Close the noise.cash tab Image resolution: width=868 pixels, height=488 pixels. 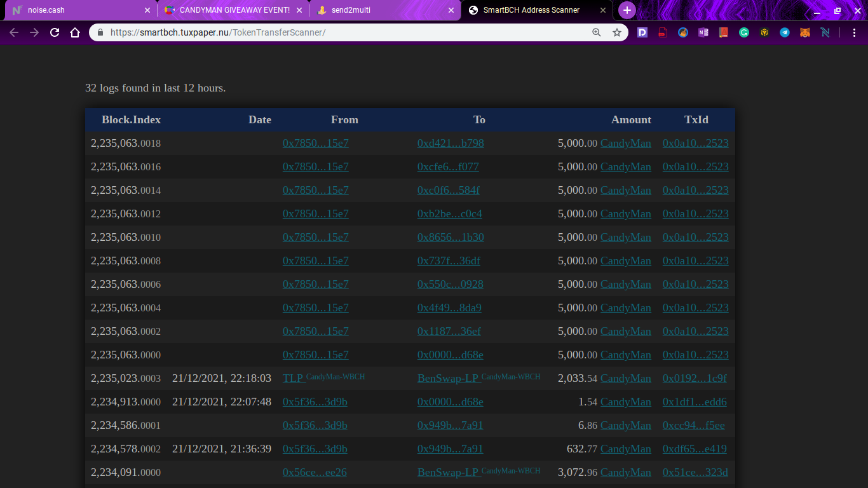pyautogui.click(x=147, y=10)
